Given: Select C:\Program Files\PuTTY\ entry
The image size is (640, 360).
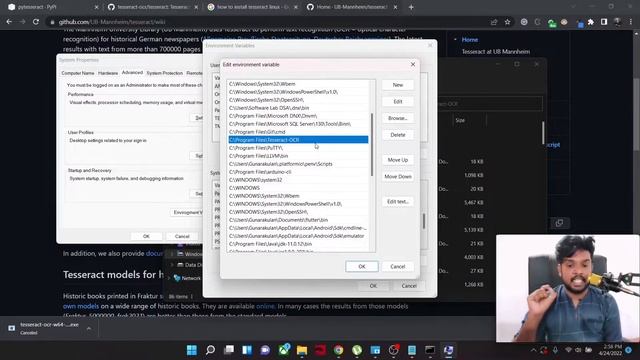Looking at the screenshot, I should (298, 148).
